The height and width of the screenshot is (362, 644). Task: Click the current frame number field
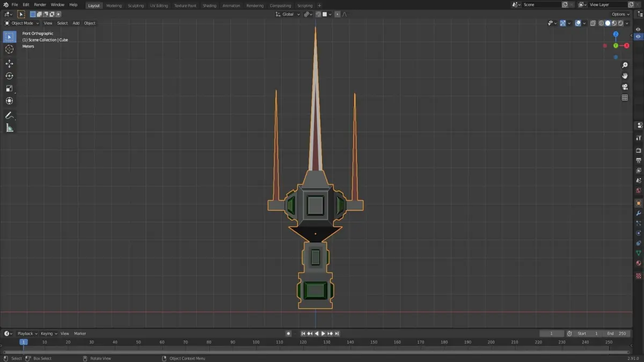[552, 334]
